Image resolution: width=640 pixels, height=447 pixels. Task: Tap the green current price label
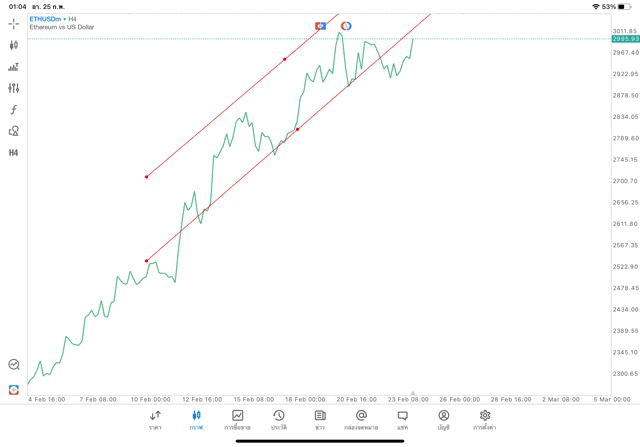(625, 39)
